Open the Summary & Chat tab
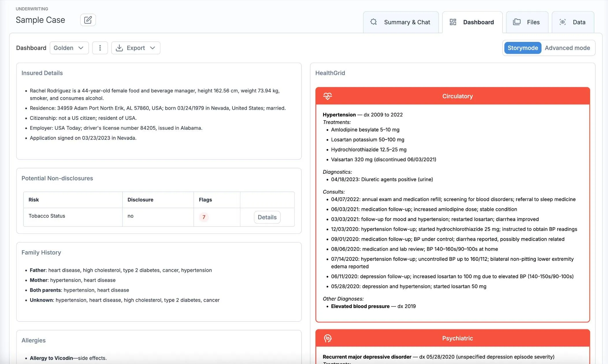Screen dimensions: 608x364 point(401,22)
